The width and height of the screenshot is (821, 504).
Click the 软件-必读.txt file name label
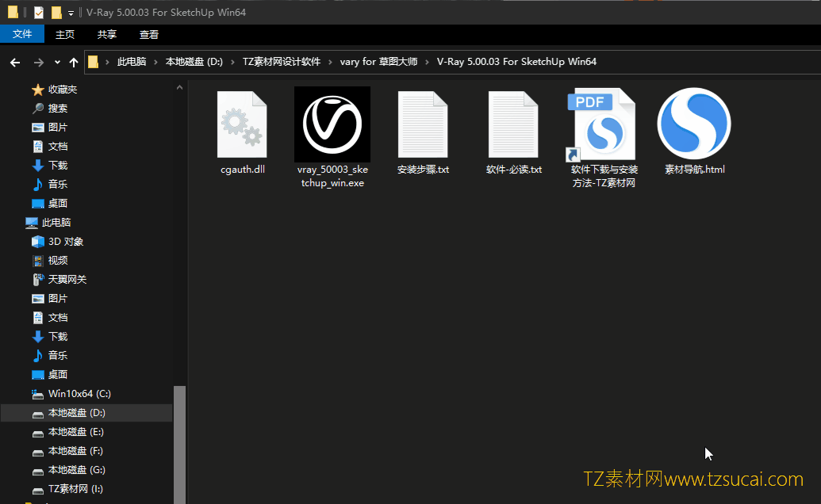coord(514,170)
